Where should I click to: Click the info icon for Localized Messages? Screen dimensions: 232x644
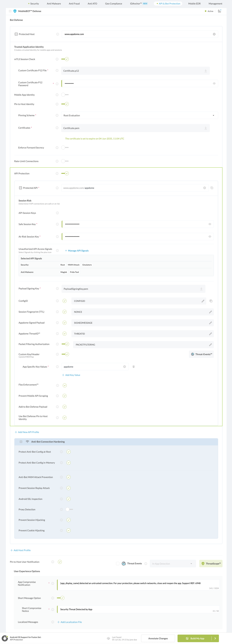pos(53,622)
